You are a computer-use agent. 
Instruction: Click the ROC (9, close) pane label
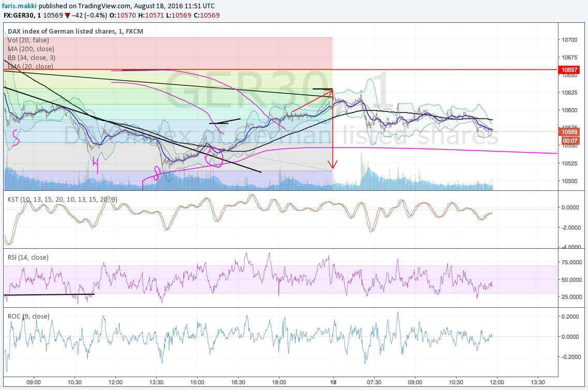(x=28, y=316)
